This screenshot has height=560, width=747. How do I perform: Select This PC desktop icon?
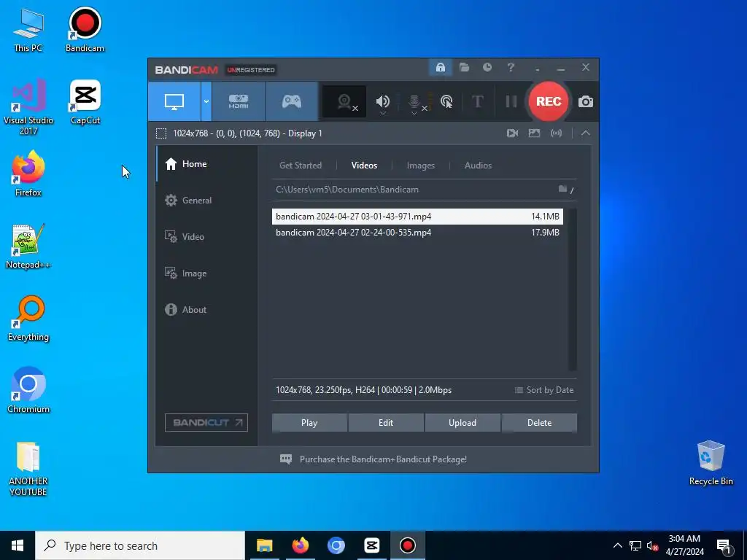28,29
